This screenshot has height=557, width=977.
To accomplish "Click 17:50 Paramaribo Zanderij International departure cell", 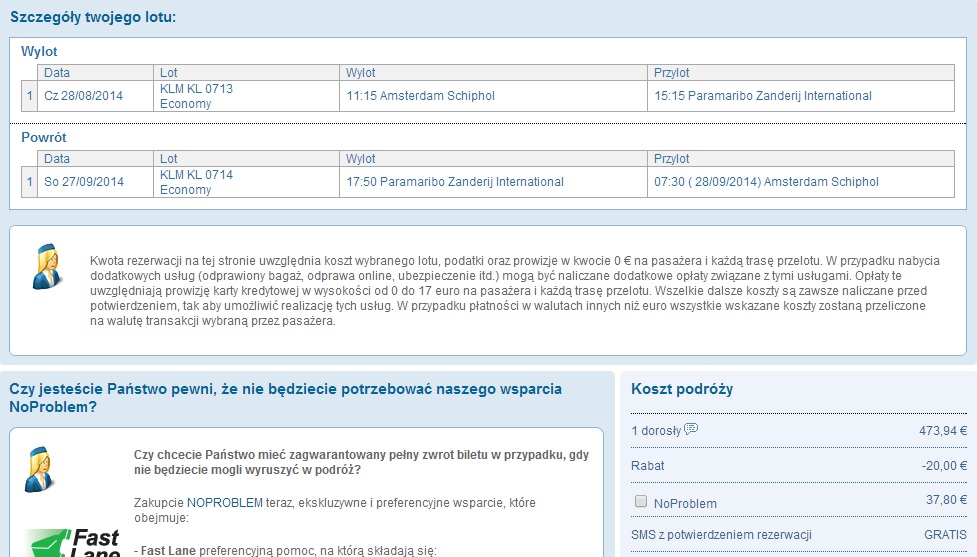I will 493,182.
